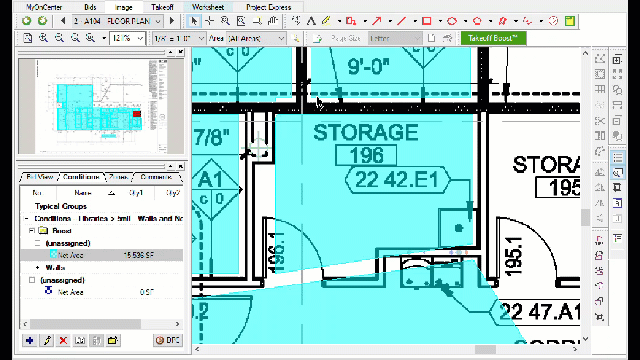
Task: Click the red X delete condition button
Action: pyautogui.click(x=63, y=340)
